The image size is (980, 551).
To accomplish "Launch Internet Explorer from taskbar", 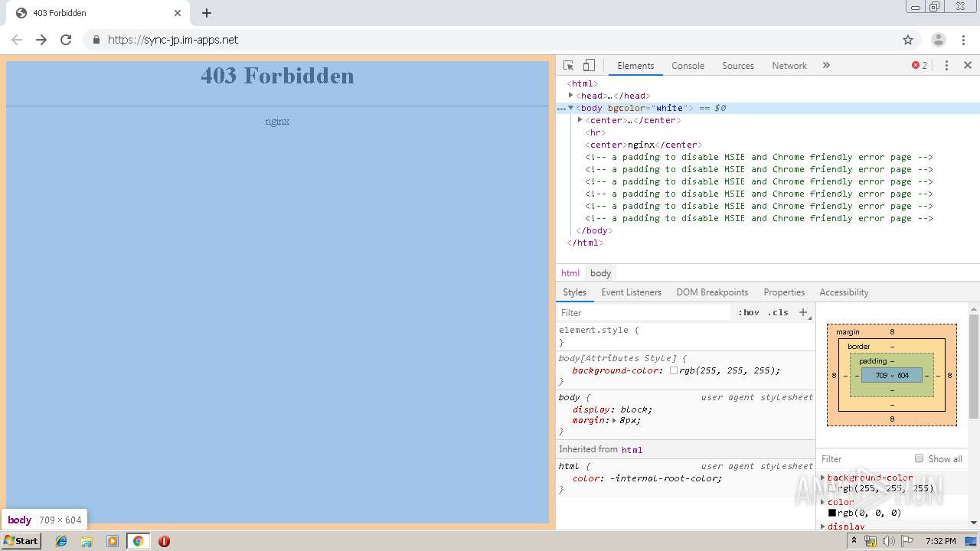I will 61,541.
